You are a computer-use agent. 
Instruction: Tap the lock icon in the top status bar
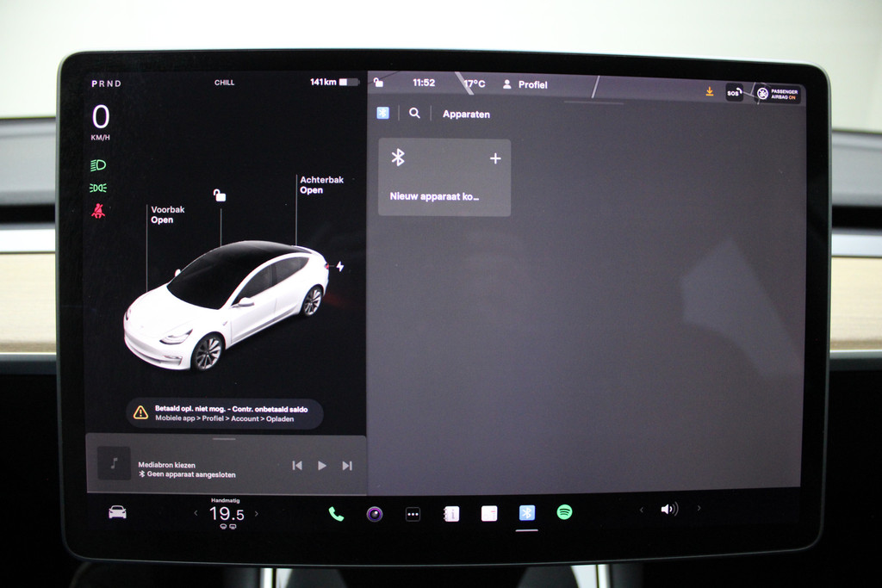[379, 83]
